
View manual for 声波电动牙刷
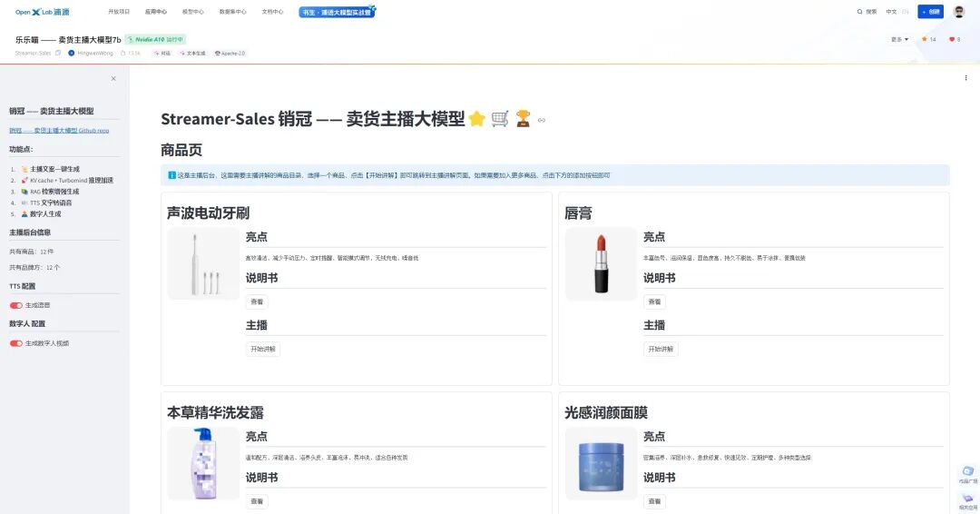[257, 302]
